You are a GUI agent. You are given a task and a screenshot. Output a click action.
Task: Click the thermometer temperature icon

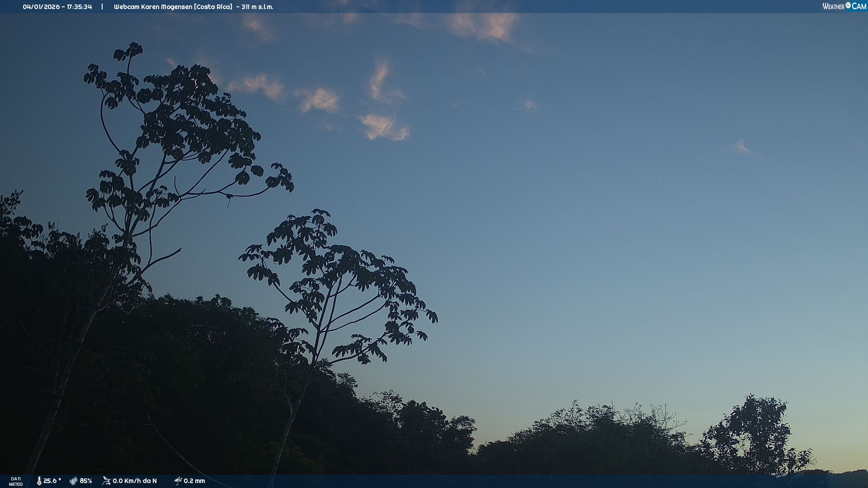(39, 481)
